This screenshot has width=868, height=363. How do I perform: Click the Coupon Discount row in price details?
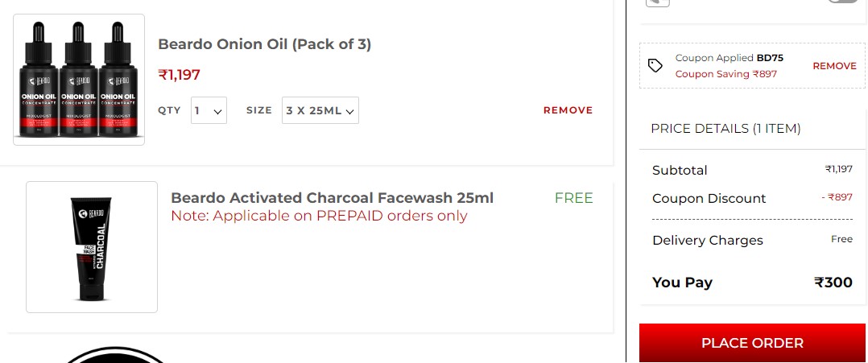[752, 198]
